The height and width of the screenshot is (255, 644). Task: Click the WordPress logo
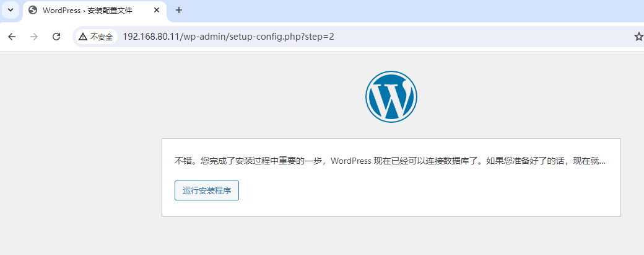coord(391,97)
